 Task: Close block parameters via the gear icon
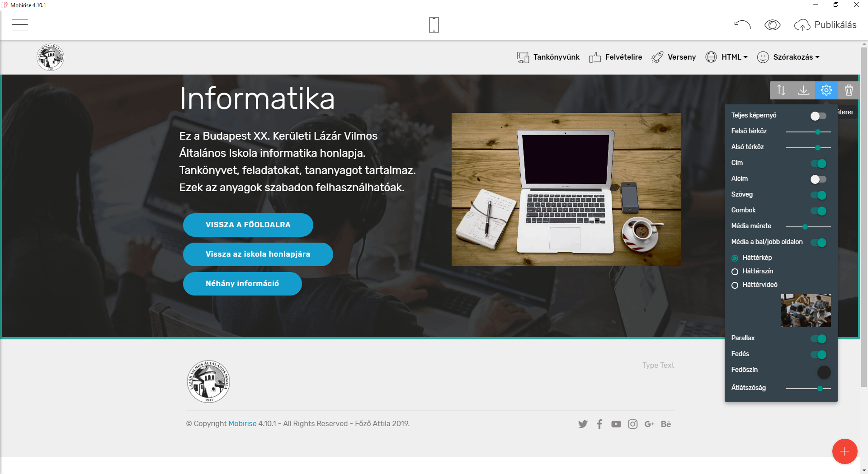tap(826, 90)
